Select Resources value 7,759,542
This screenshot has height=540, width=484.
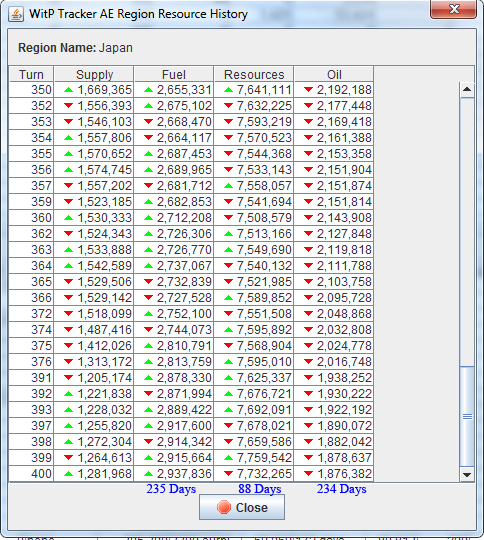point(254,458)
